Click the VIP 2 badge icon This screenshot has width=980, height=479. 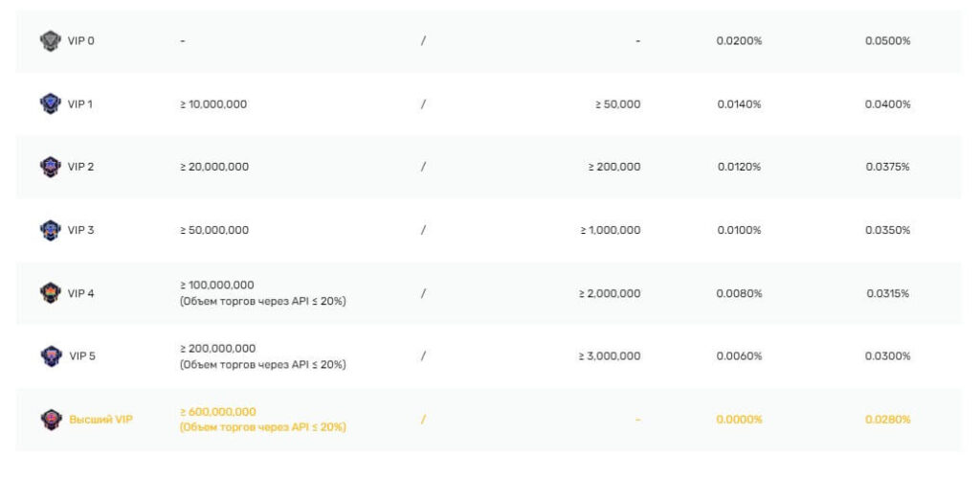[50, 167]
